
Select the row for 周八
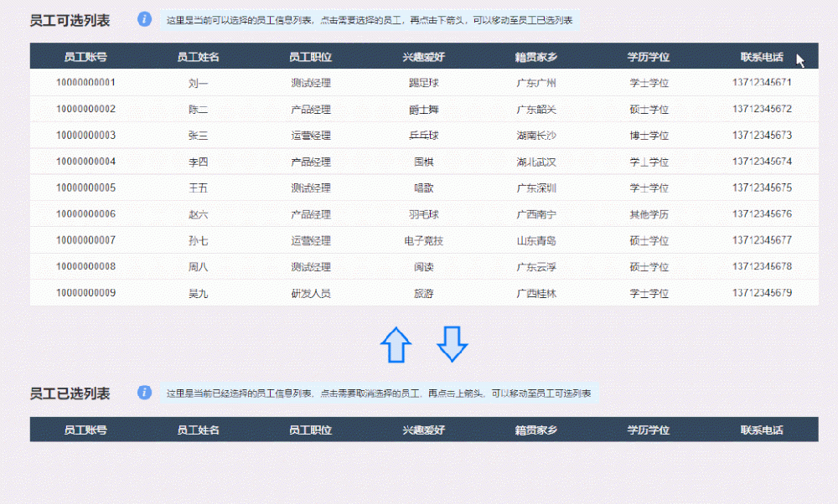point(198,266)
